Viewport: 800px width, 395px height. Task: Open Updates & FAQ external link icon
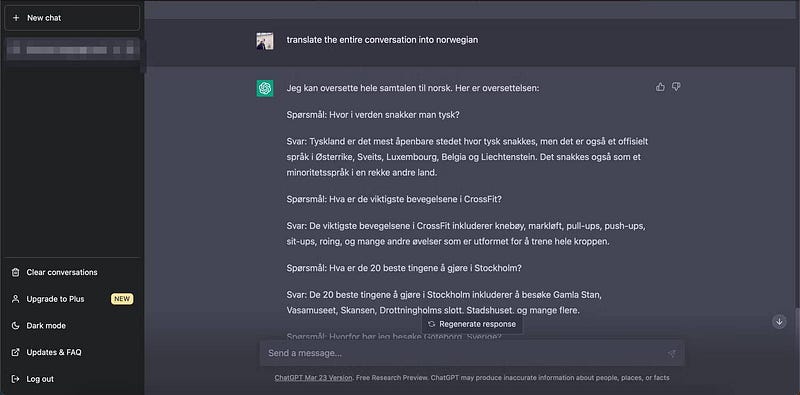pyautogui.click(x=16, y=352)
